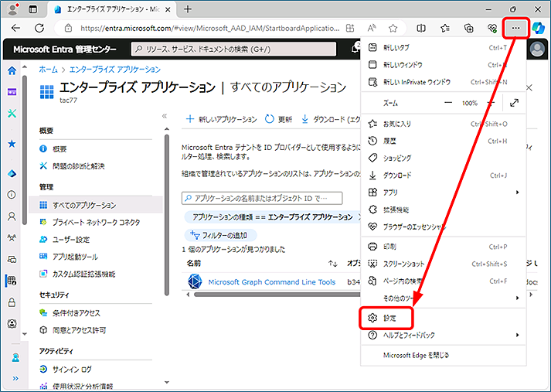Select 設定 in the Edge menu
Image resolution: width=551 pixels, height=392 pixels.
pos(386,318)
